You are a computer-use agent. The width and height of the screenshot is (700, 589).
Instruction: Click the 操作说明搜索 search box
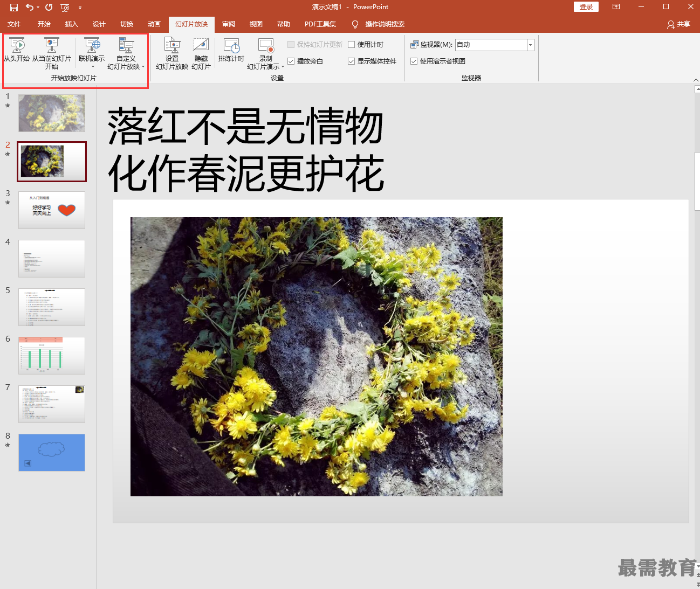click(x=385, y=24)
